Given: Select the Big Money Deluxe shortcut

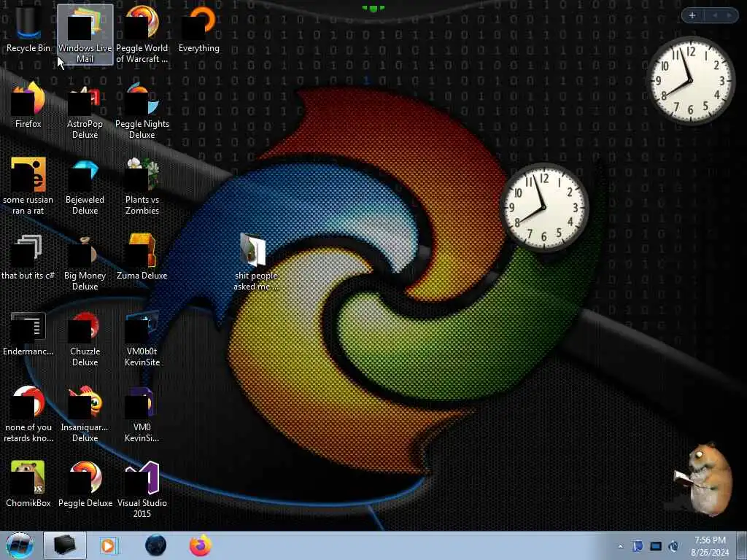Looking at the screenshot, I should coord(85,262).
